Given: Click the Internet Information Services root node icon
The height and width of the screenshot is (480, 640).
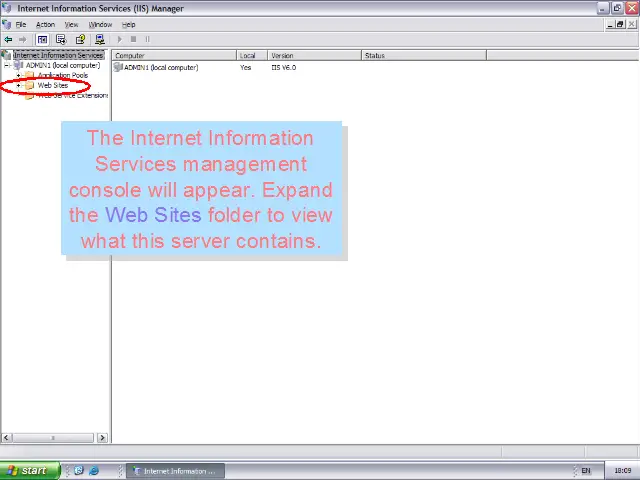Looking at the screenshot, I should (6, 55).
